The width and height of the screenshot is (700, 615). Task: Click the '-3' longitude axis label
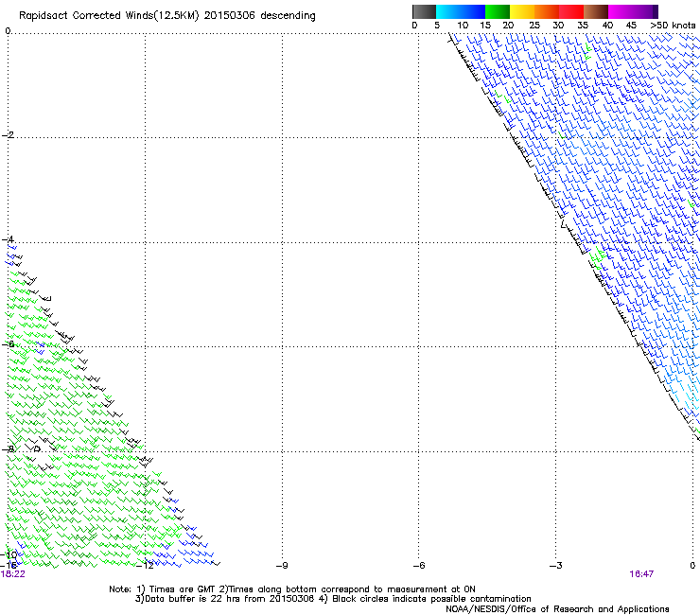[x=555, y=566]
